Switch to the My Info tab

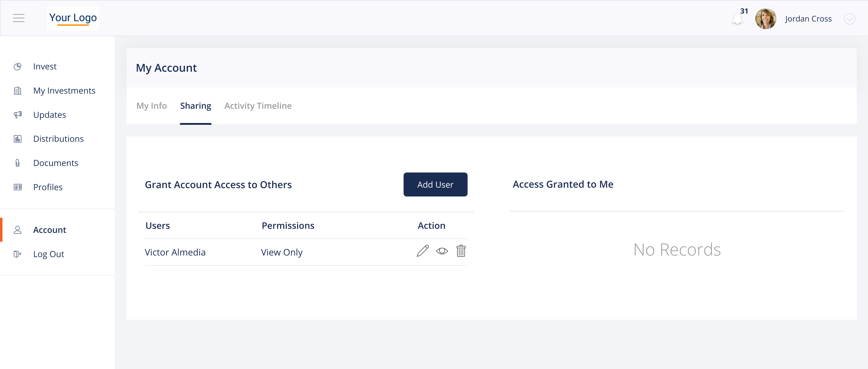152,106
